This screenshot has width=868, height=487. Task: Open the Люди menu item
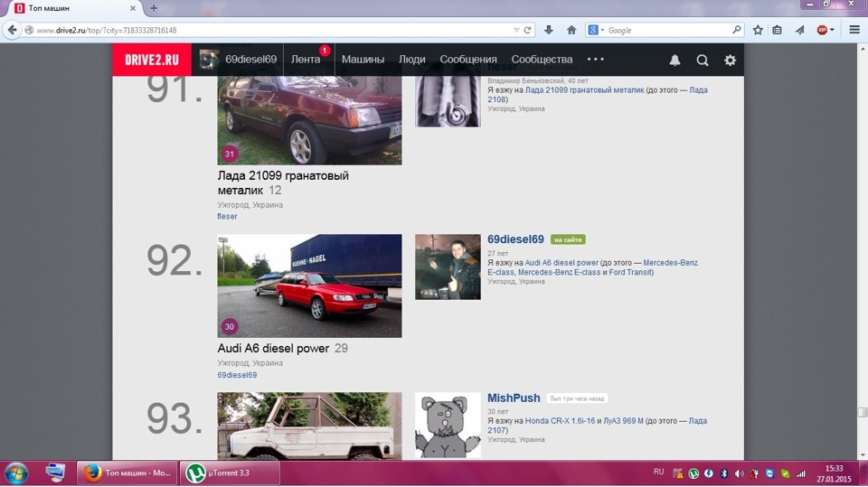pos(412,60)
